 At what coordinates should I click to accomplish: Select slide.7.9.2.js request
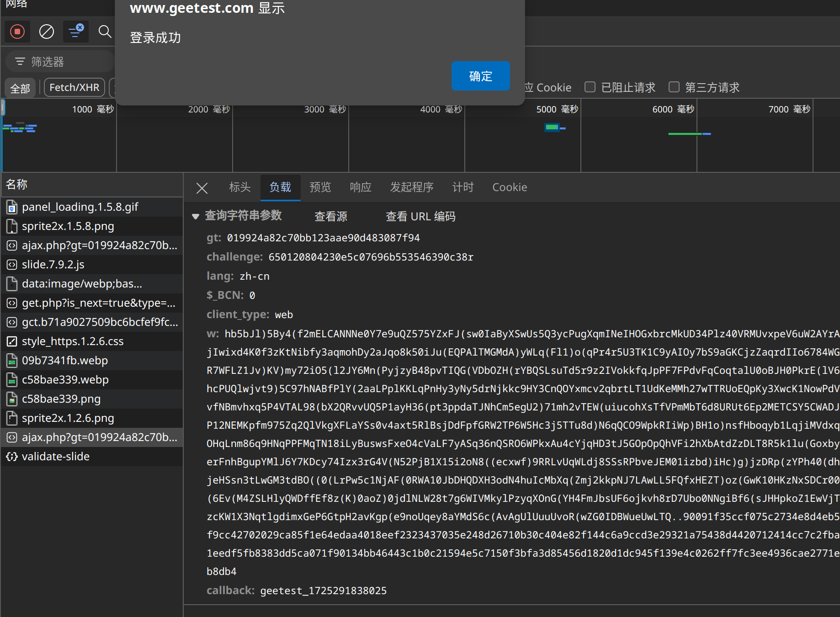click(x=92, y=265)
